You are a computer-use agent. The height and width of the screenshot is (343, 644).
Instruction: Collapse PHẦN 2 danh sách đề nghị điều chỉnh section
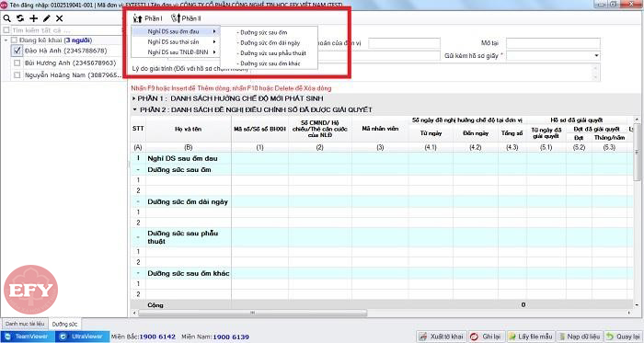tap(134, 110)
